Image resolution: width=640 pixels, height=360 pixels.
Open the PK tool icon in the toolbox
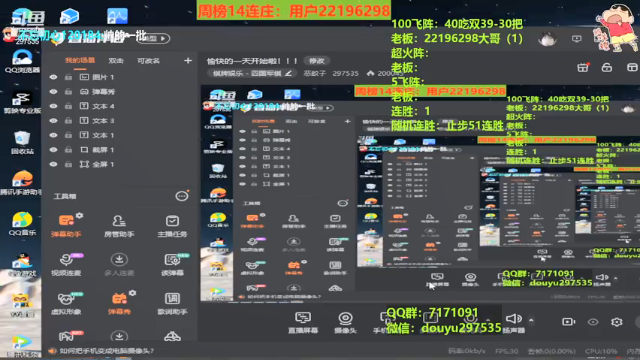[66, 336]
